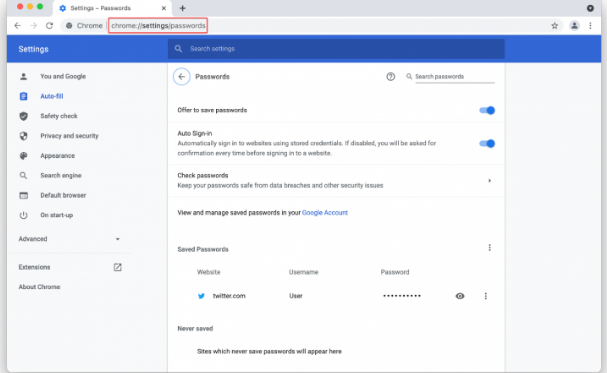
Task: Open Appearance settings
Action: [58, 156]
